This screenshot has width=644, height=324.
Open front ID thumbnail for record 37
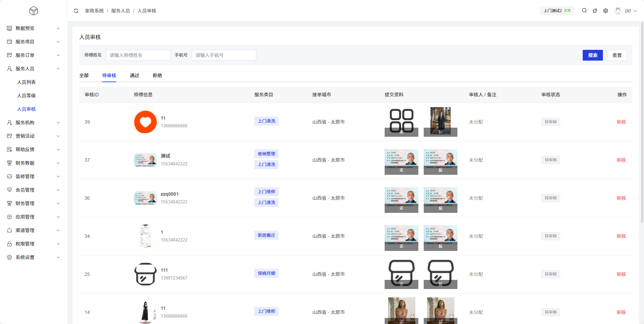tap(401, 162)
